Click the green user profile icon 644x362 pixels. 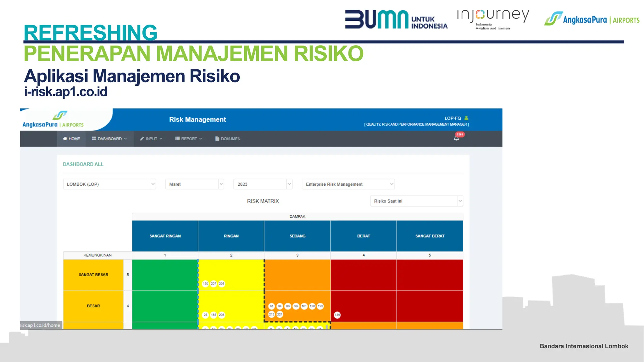click(x=466, y=118)
